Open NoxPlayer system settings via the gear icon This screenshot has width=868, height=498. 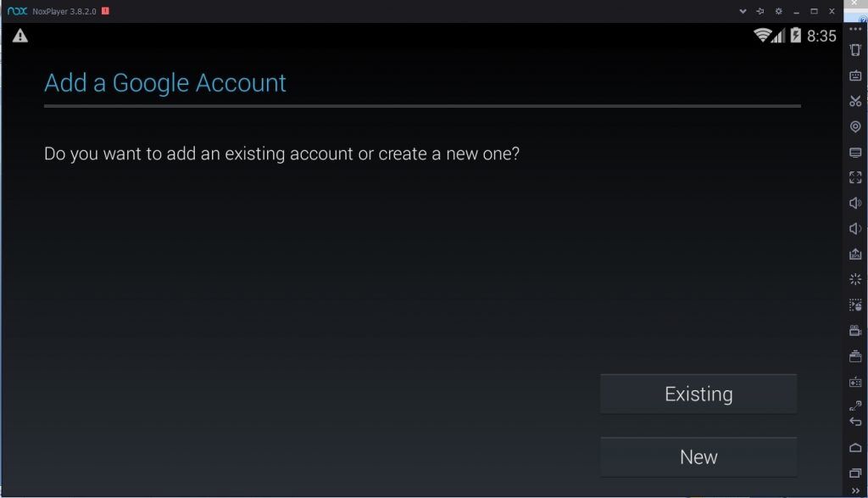click(779, 11)
